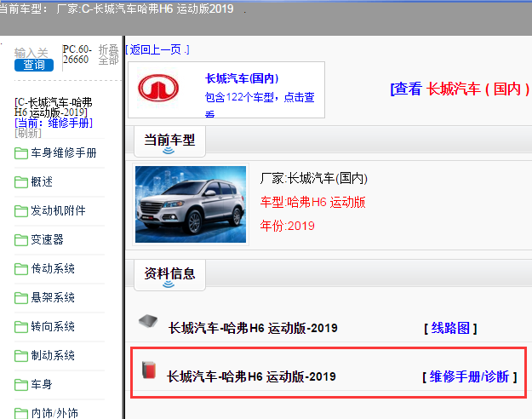Click 长城汽车-哈弗H6 运动版-2019 title in 线路图 row
The image size is (532, 419).
pos(253,328)
